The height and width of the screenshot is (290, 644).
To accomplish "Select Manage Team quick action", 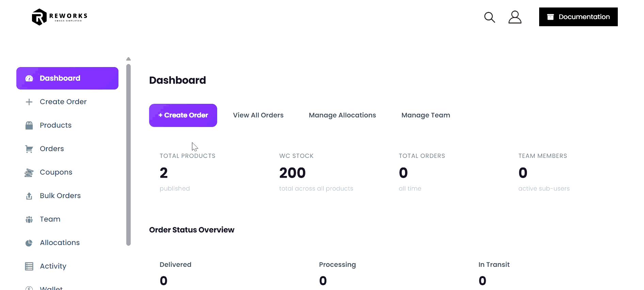I will (x=425, y=115).
